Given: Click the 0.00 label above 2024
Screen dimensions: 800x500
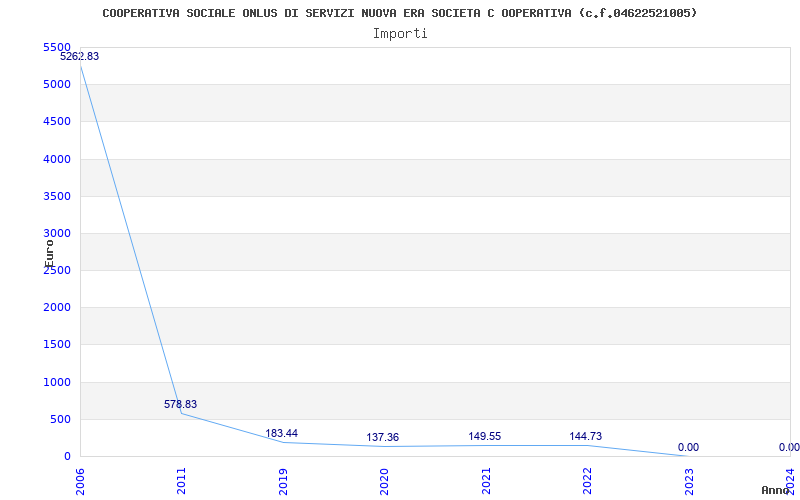Looking at the screenshot, I should [x=789, y=447].
